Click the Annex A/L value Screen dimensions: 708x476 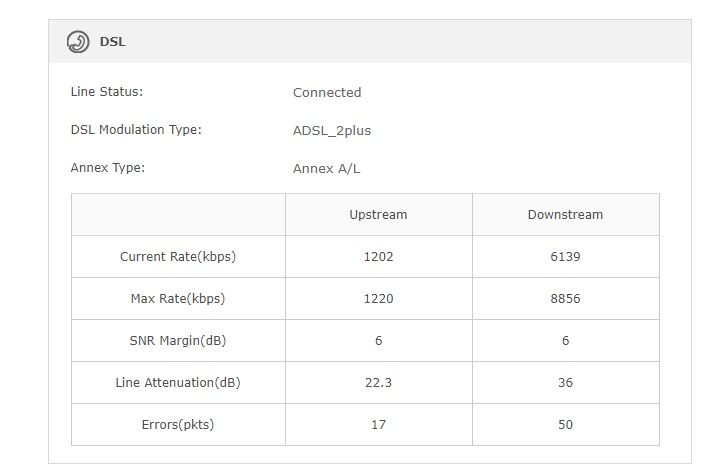click(327, 169)
